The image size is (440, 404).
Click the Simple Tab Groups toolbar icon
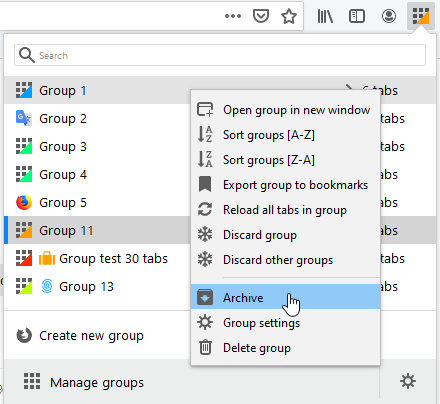pyautogui.click(x=421, y=16)
